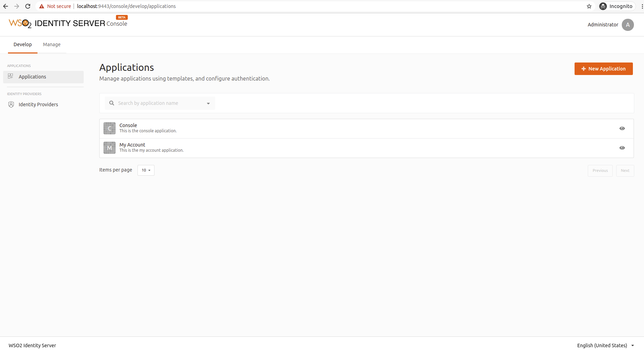Select the Develop tab
The height and width of the screenshot is (350, 644).
(x=23, y=44)
